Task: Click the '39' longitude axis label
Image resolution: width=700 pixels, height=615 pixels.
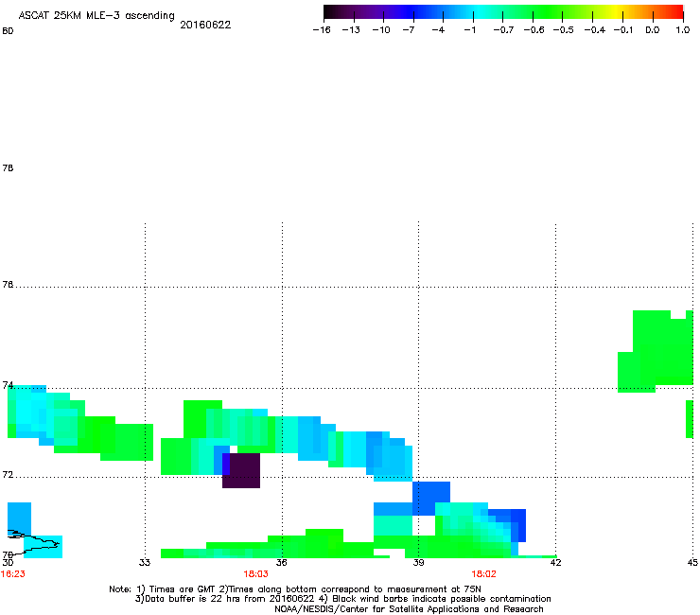Action: pos(418,563)
